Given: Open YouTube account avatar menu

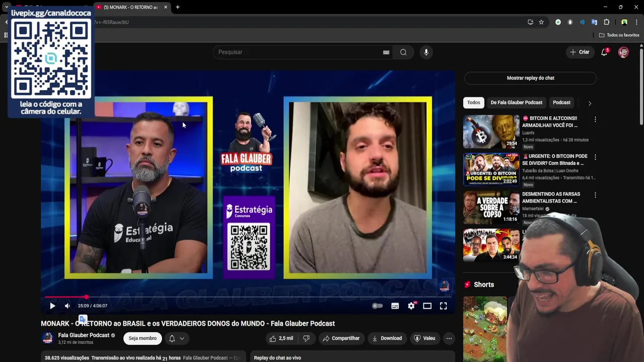Looking at the screenshot, I should (x=623, y=52).
